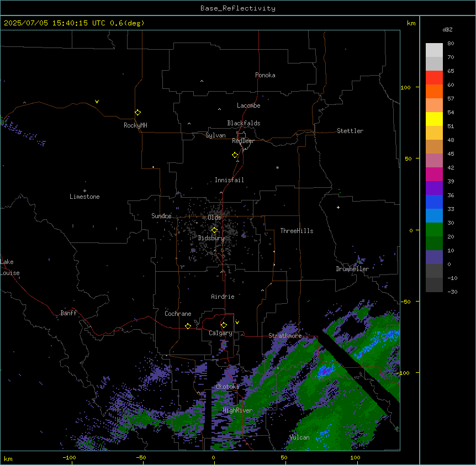Click the white plus marker north of Drumheller

(338, 207)
